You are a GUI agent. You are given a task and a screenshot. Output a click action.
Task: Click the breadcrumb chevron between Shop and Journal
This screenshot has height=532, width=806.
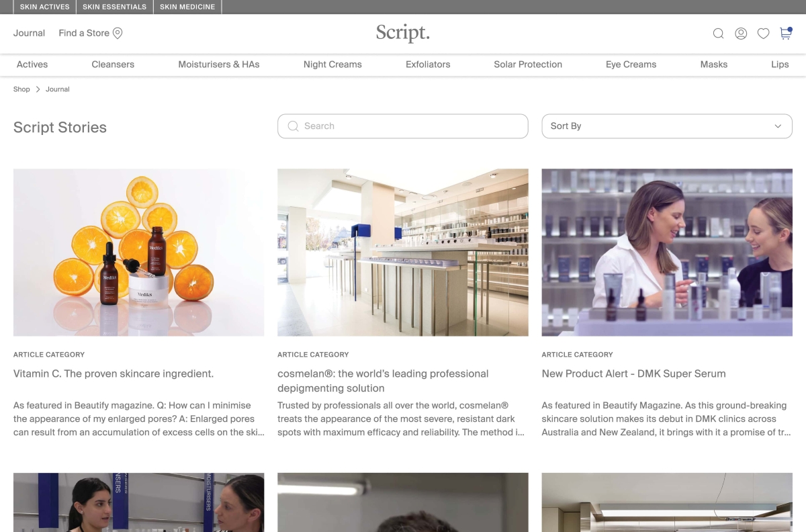(38, 89)
